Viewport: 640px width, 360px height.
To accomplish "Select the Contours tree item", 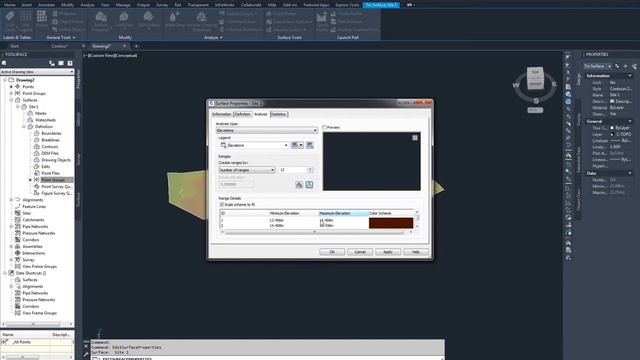I will point(50,147).
